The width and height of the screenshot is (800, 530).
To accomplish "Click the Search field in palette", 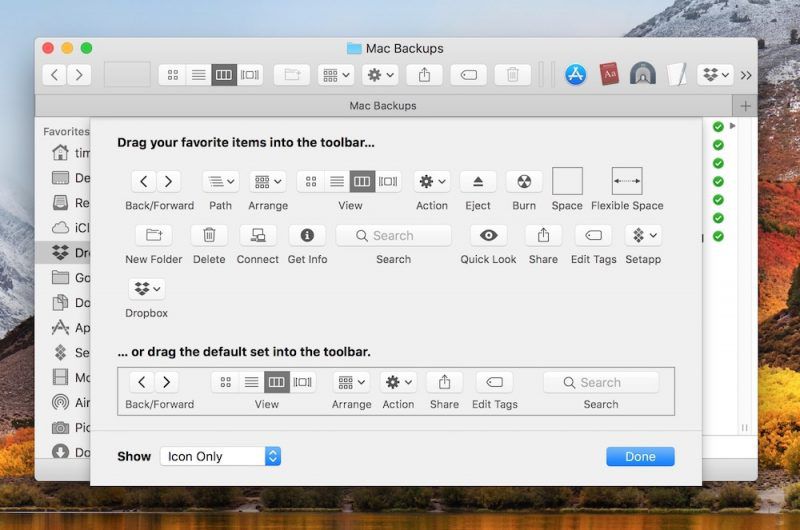I will click(x=393, y=235).
